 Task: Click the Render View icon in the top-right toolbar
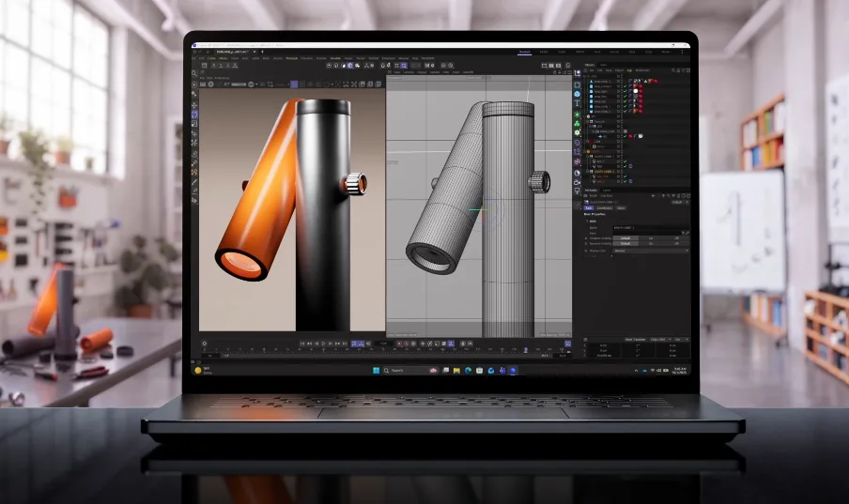click(x=544, y=65)
